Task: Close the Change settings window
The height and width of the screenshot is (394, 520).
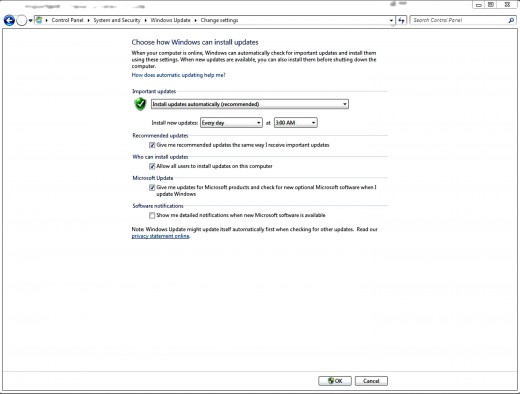Action: (507, 5)
